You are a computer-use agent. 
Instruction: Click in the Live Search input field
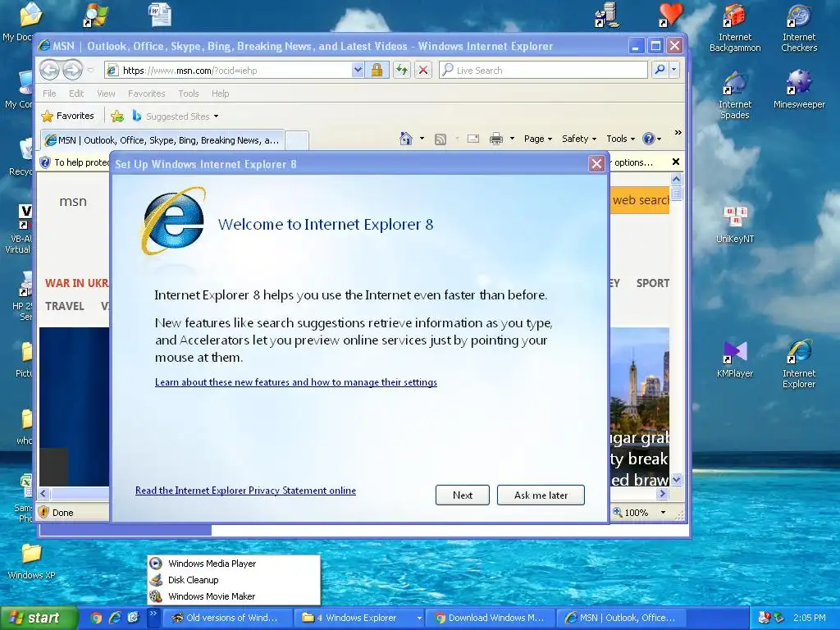543,71
